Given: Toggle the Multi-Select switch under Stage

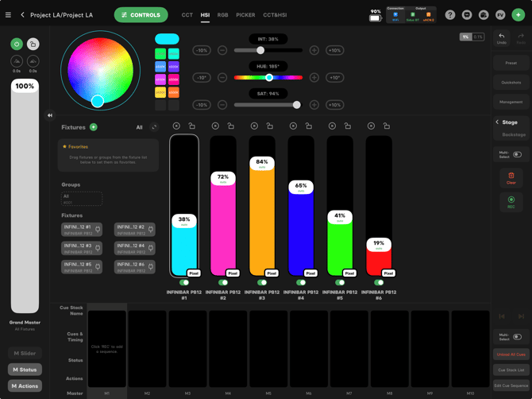Looking at the screenshot, I should pos(517,154).
